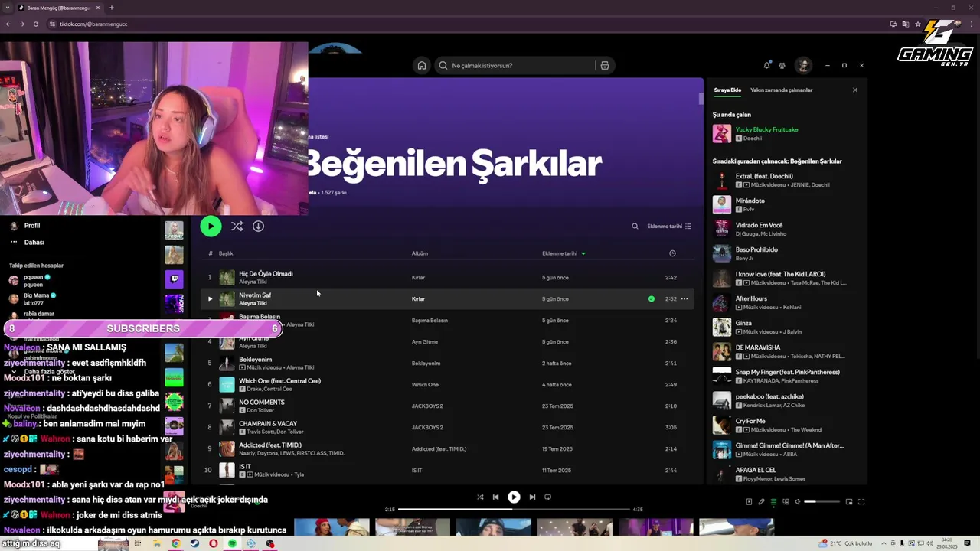Enter full screen player icon

pyautogui.click(x=861, y=502)
